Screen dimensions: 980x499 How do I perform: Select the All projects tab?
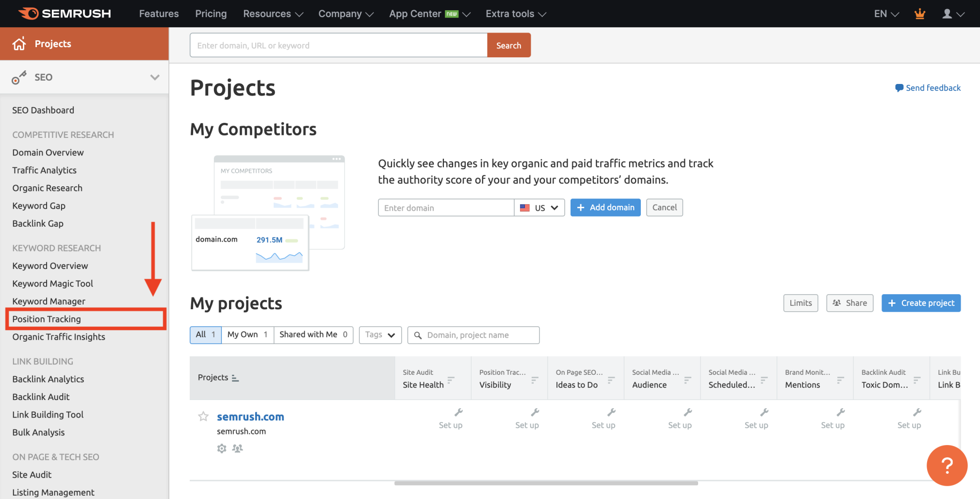(206, 335)
